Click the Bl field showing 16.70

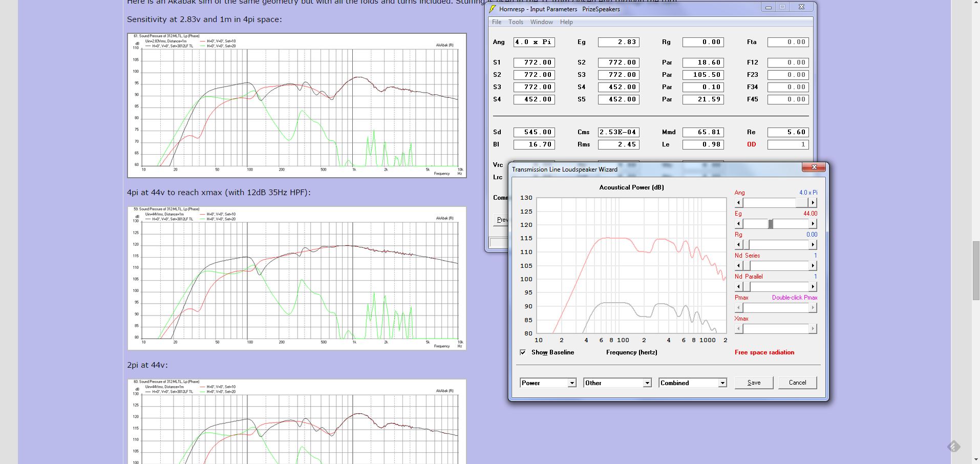534,144
